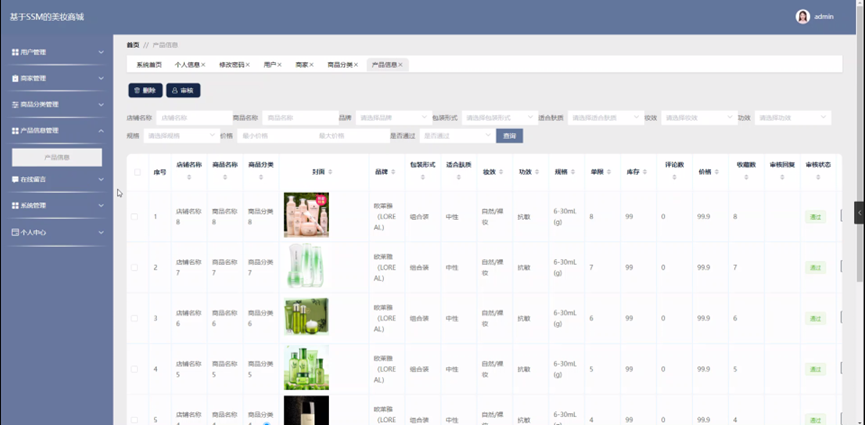Screen dimensions: 865x425
Task: Sort table by 评论数 column arrows
Action: [x=675, y=178]
